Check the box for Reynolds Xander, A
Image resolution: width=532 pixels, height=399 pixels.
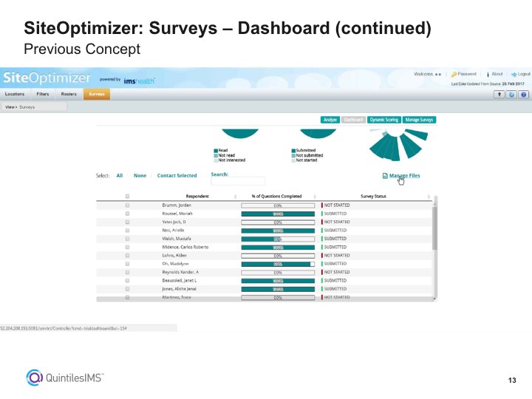point(127,272)
